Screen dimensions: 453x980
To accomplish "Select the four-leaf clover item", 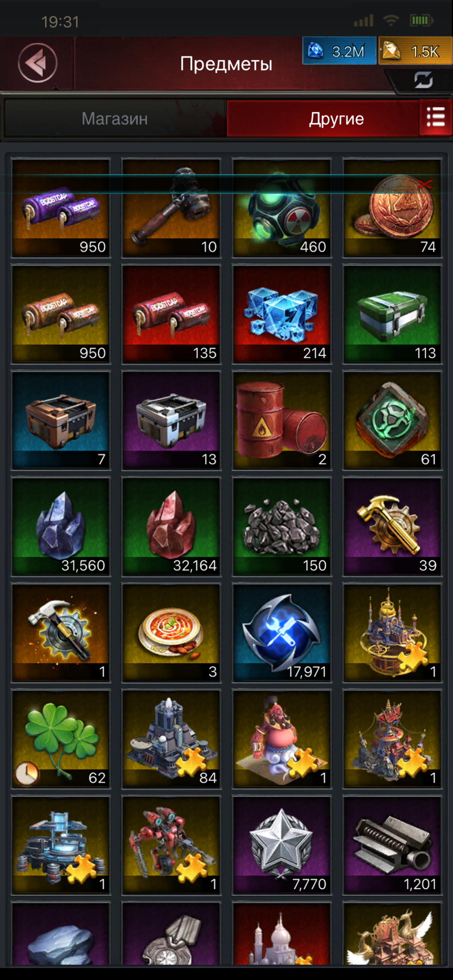I will (61, 739).
